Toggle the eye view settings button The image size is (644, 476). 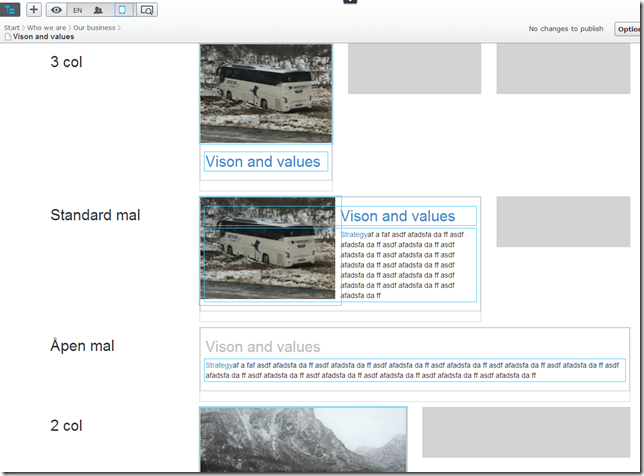(x=56, y=9)
